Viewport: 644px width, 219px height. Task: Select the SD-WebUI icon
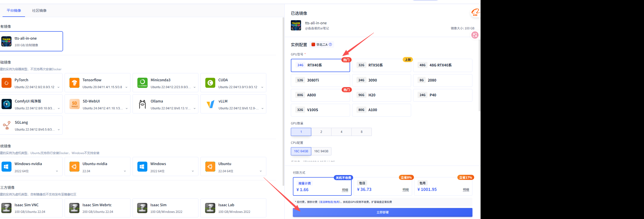point(74,104)
